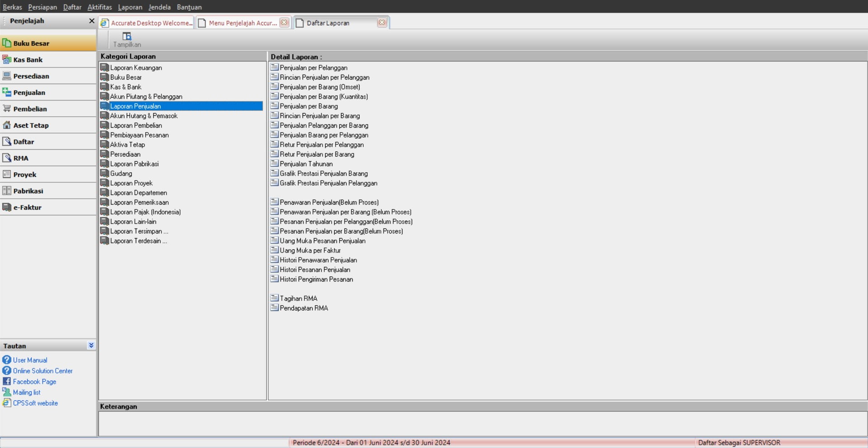
Task: Click the Aset Tetap house icon
Action: click(7, 125)
